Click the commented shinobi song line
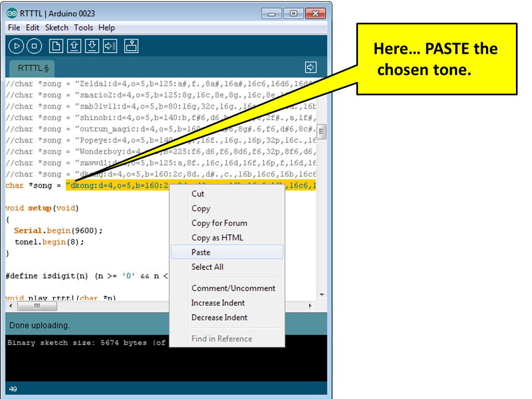Screen dimensions: 532x399 [161, 117]
